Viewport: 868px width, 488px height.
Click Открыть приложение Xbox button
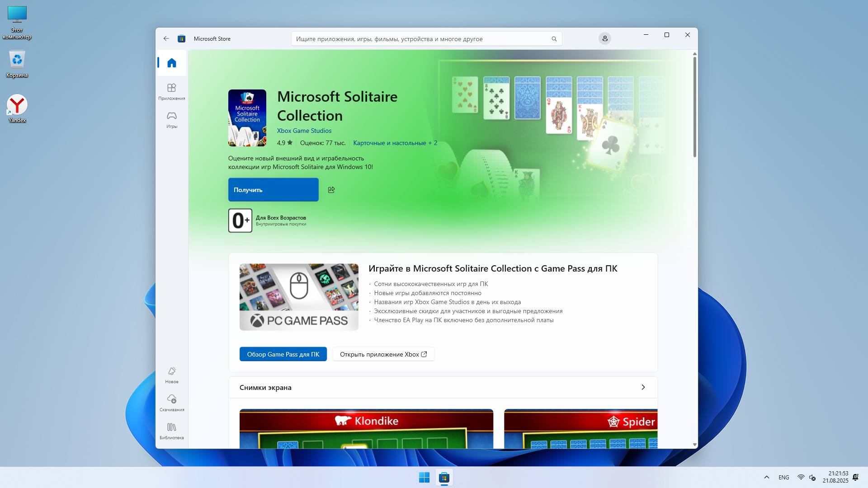coord(383,354)
